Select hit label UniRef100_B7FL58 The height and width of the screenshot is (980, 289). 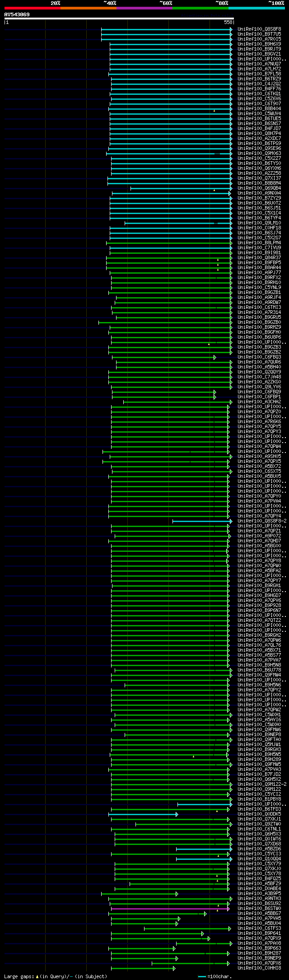tap(259, 74)
